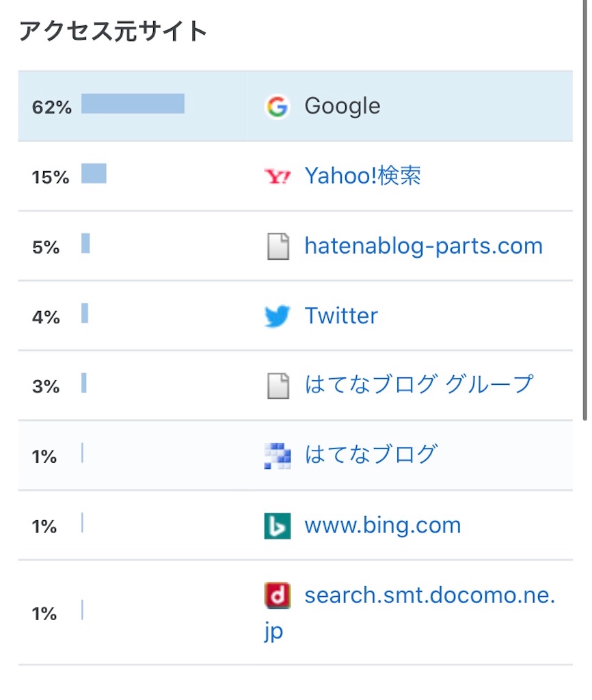Click the green Bing logo icon
592x700 pixels.
coord(278,526)
